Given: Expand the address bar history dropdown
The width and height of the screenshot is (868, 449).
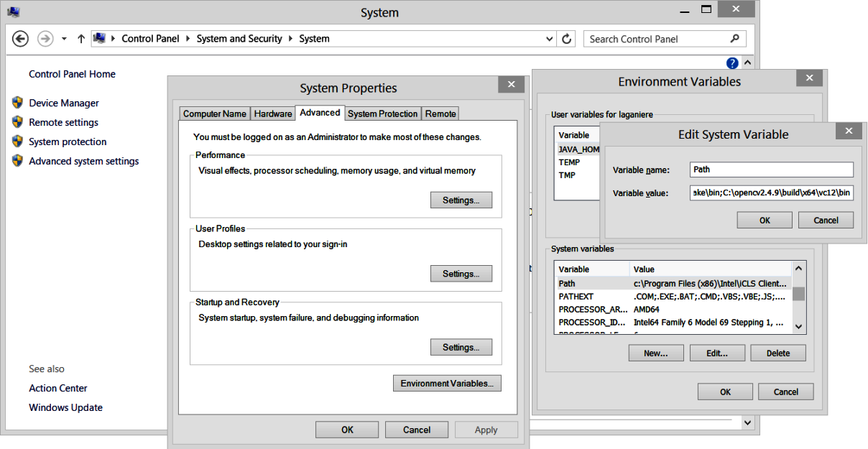Looking at the screenshot, I should (x=550, y=39).
